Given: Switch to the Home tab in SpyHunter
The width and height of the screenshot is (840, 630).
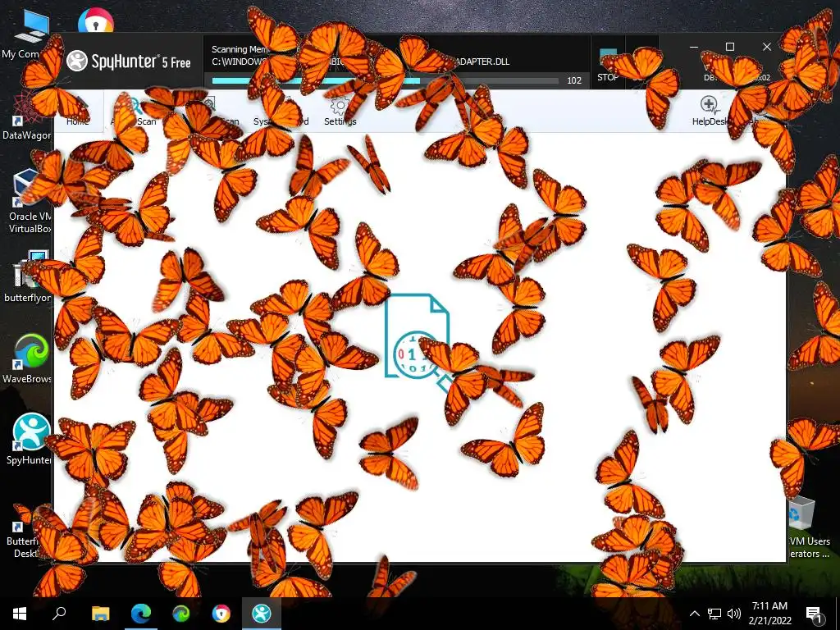Looking at the screenshot, I should point(78,112).
